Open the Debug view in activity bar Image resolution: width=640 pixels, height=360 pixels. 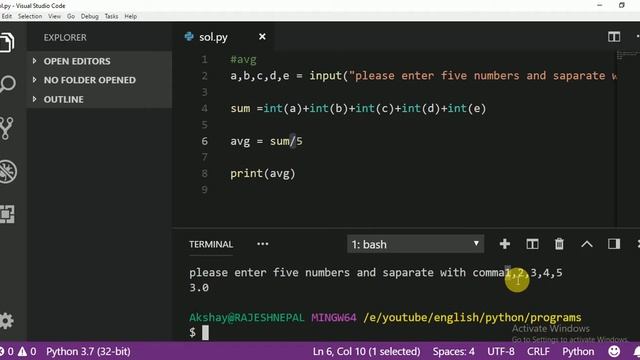pyautogui.click(x=8, y=172)
